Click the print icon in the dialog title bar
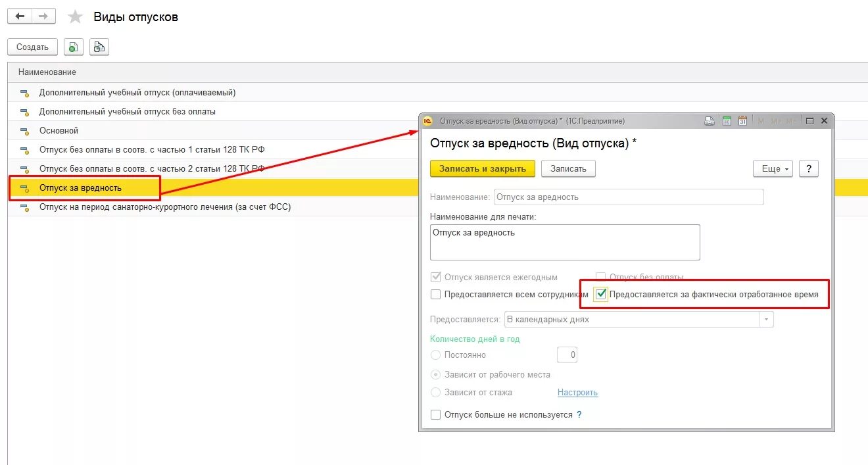This screenshot has height=465, width=868. [x=710, y=121]
